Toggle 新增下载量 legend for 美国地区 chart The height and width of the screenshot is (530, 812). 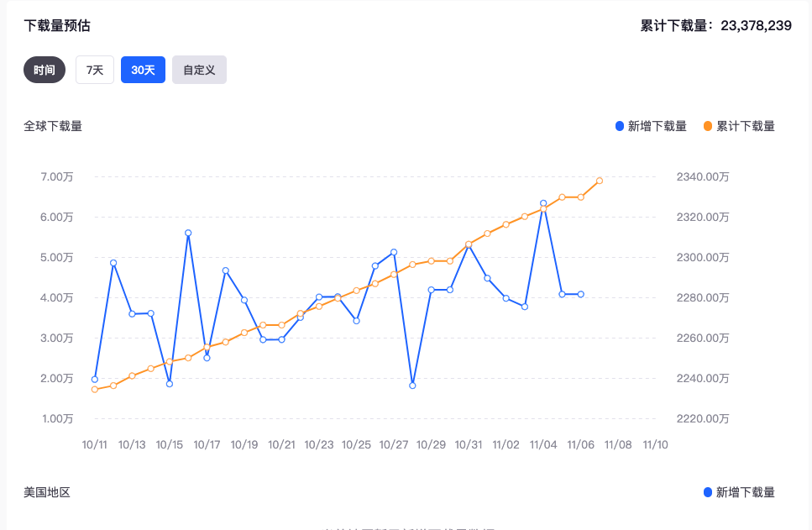click(x=745, y=492)
